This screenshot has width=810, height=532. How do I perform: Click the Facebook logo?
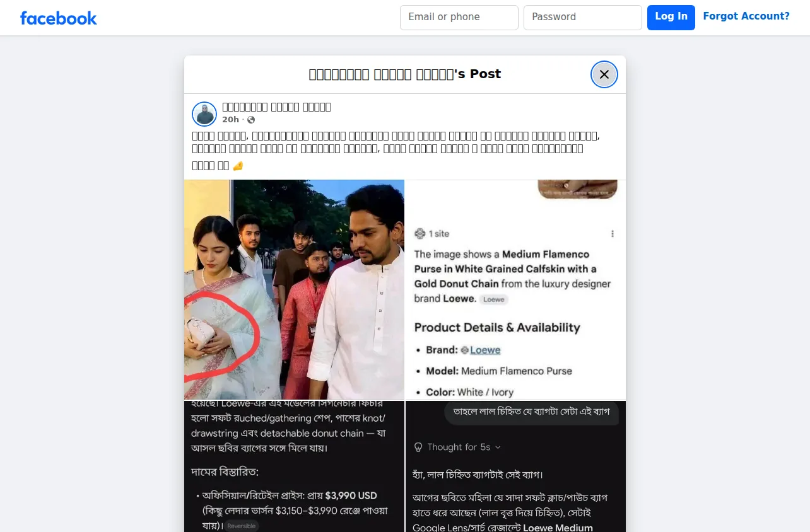click(x=59, y=18)
